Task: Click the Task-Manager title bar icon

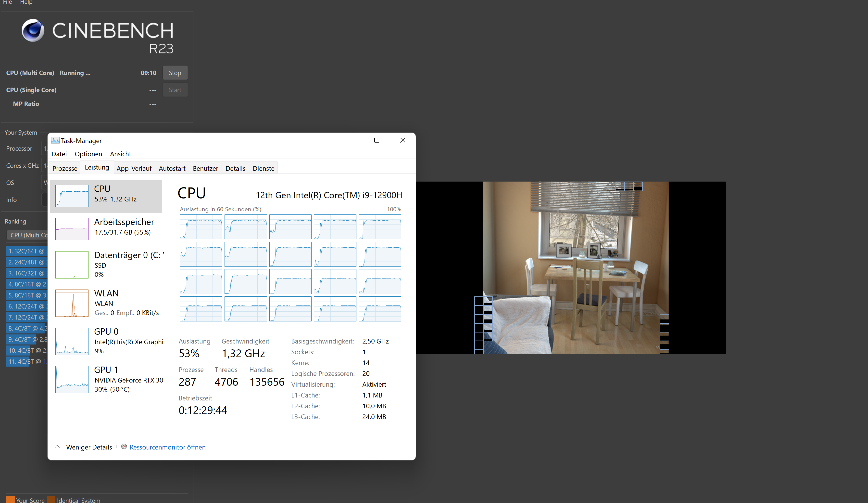Action: pyautogui.click(x=55, y=140)
